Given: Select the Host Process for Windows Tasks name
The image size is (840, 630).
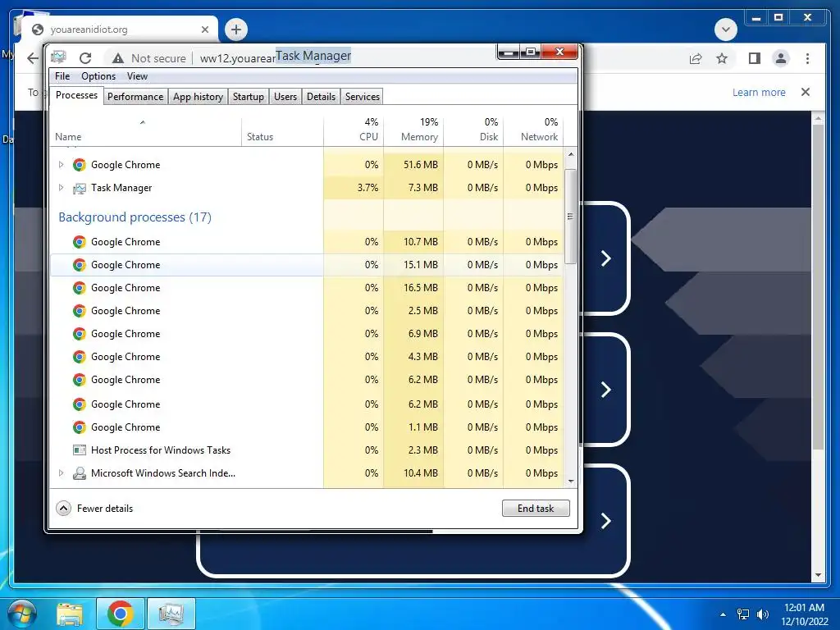Looking at the screenshot, I should tap(161, 450).
